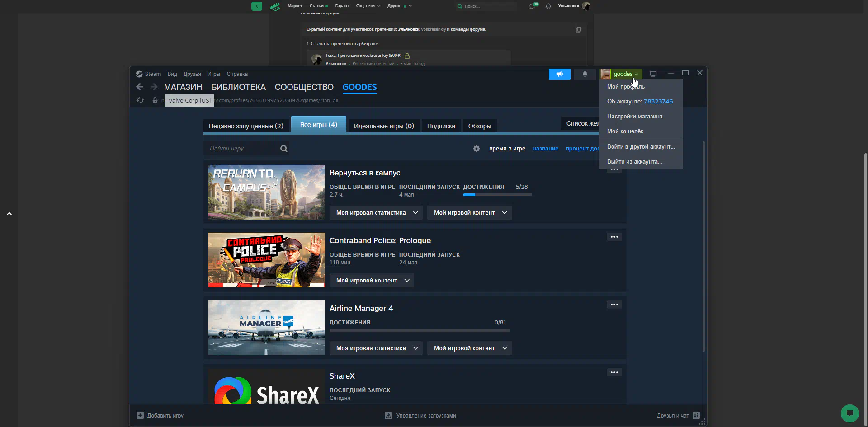Sort games by время в игре

507,149
